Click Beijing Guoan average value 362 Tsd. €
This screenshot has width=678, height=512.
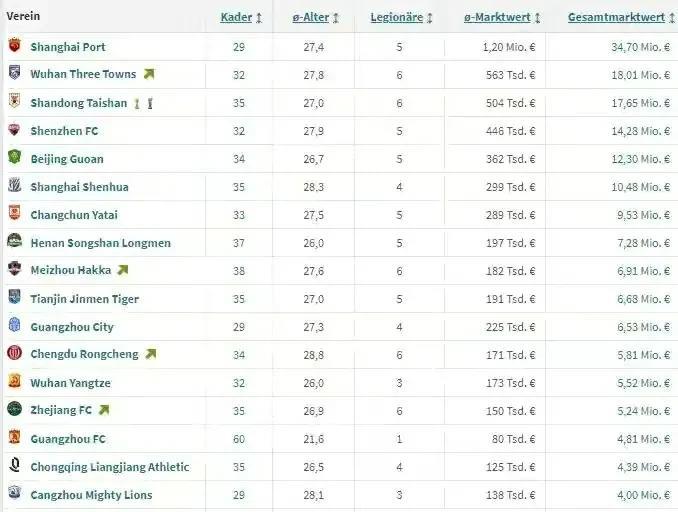tap(511, 159)
